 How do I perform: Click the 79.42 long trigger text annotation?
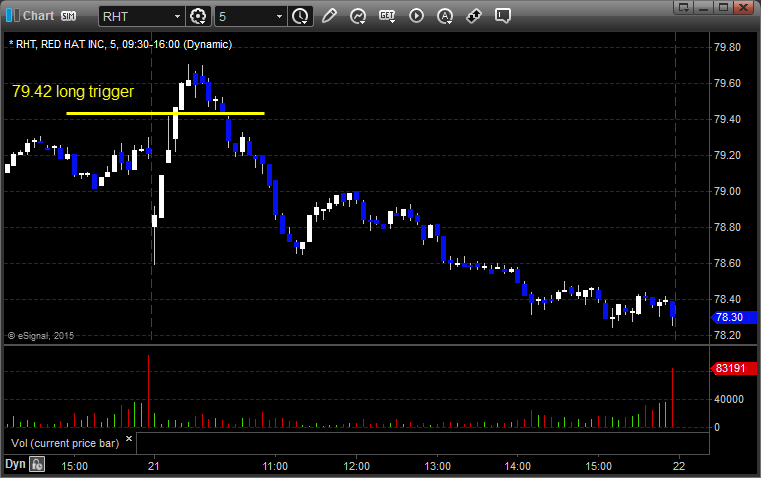[73, 91]
